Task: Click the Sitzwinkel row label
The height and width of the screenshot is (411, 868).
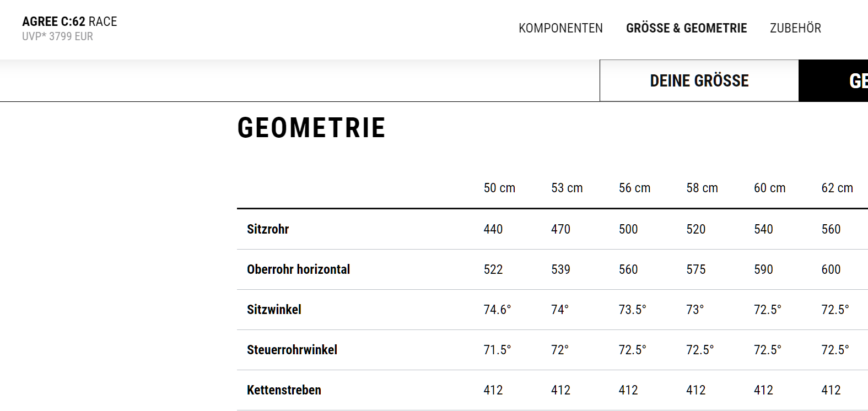Action: pos(274,310)
